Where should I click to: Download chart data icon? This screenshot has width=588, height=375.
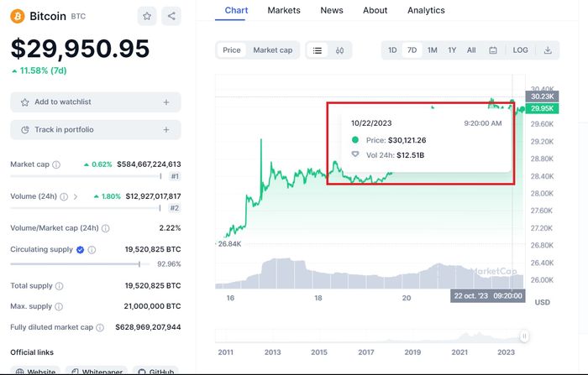tap(548, 50)
